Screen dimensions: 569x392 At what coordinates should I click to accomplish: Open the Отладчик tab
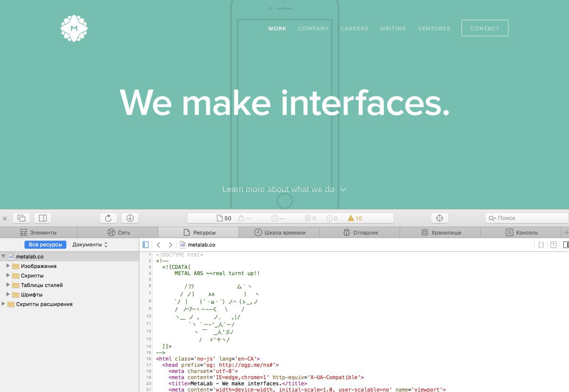[x=360, y=232]
